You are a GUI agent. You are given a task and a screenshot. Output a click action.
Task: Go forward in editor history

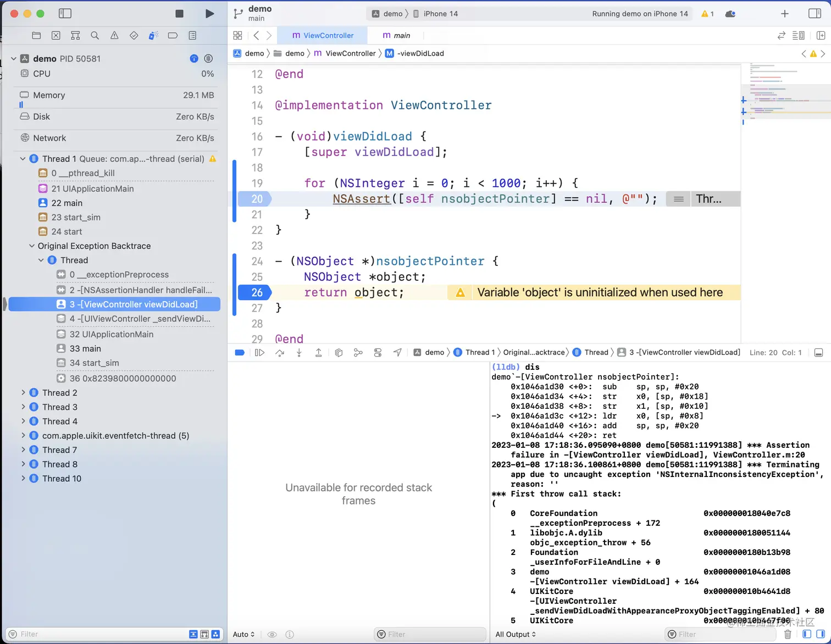(269, 35)
